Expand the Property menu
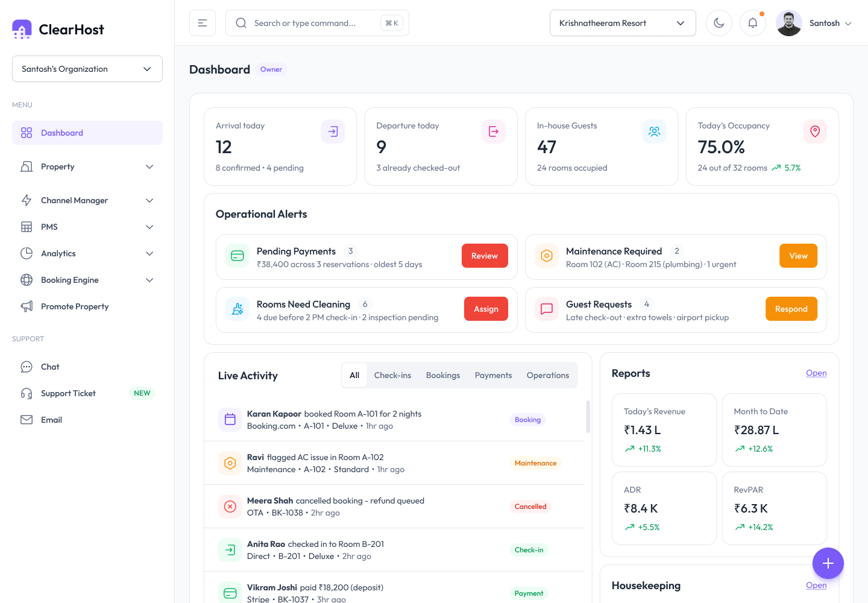The width and height of the screenshot is (868, 603). [87, 166]
